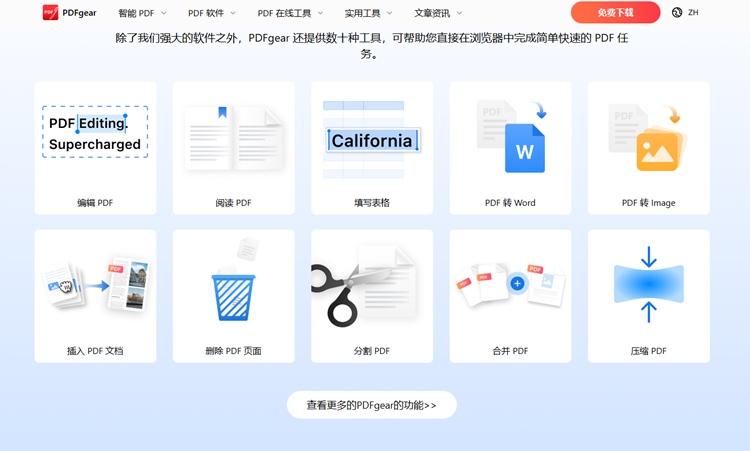This screenshot has width=750, height=451.
Task: Click the PDFgear logo icon
Action: pyautogui.click(x=50, y=13)
